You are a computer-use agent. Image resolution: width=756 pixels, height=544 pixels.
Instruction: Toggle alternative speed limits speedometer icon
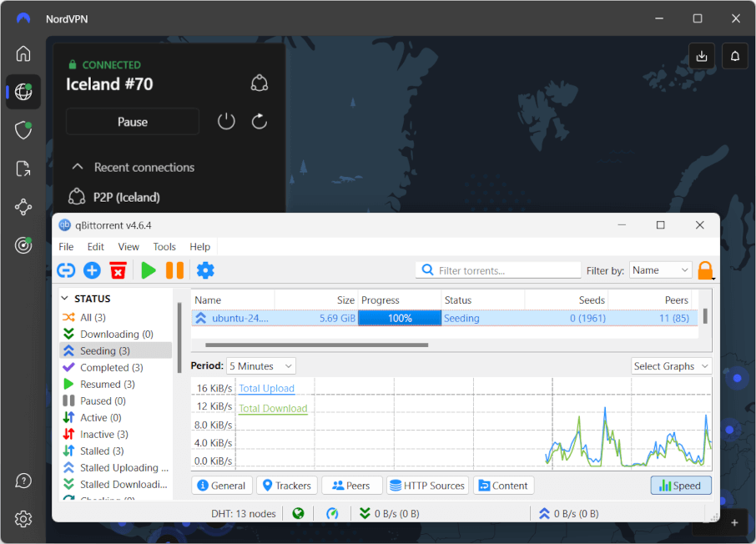pos(332,514)
